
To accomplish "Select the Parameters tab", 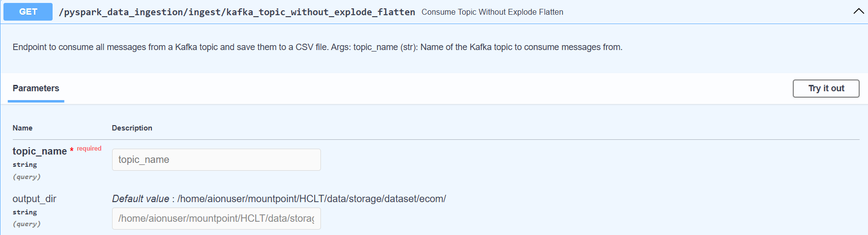I will (36, 88).
